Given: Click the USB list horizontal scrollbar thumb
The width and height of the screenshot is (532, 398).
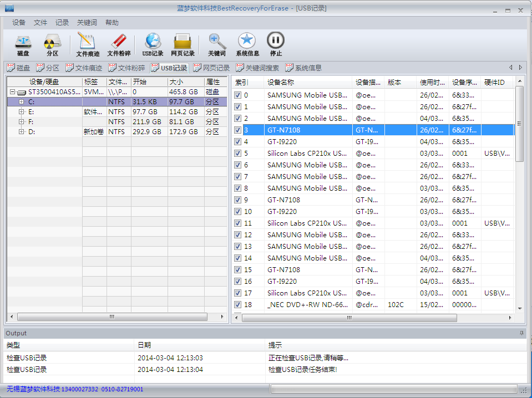Looking at the screenshot, I should click(x=349, y=318).
